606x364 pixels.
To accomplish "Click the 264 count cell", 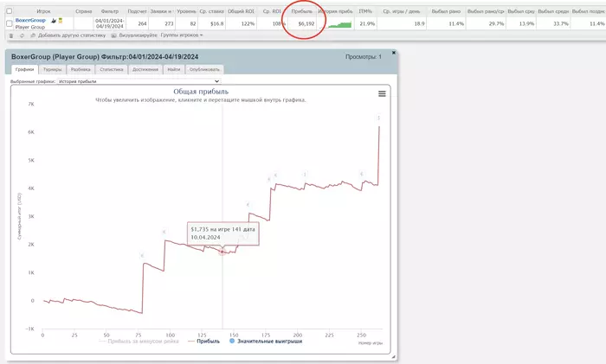I will 137,23.
